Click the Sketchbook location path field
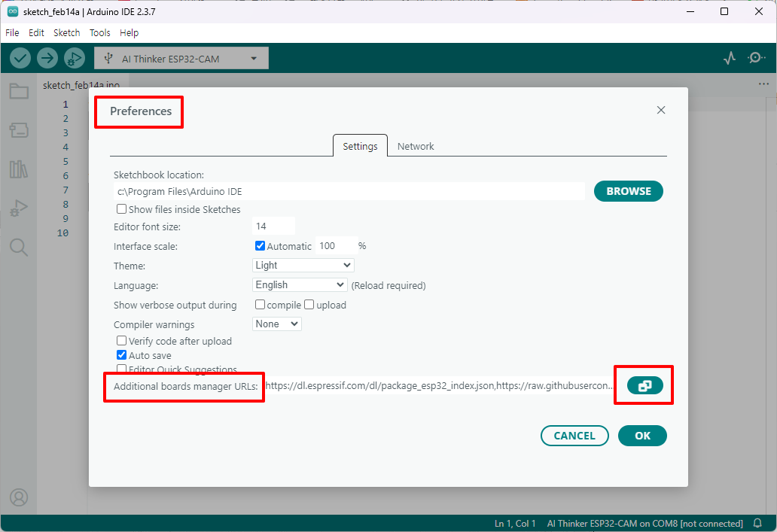Viewport: 777px width, 532px height. [349, 191]
